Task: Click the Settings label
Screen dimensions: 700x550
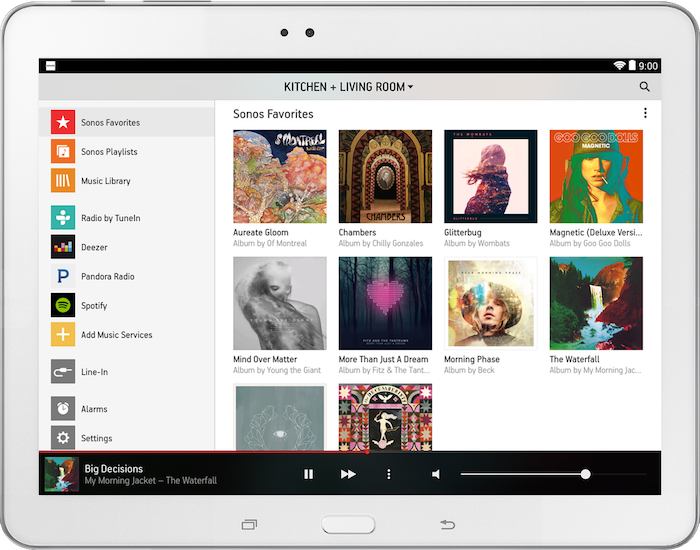Action: coord(96,438)
